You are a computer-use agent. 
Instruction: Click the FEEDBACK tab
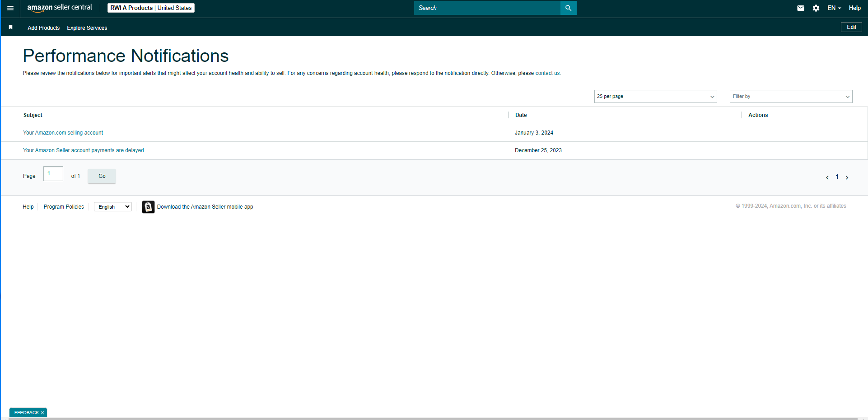[x=26, y=413]
